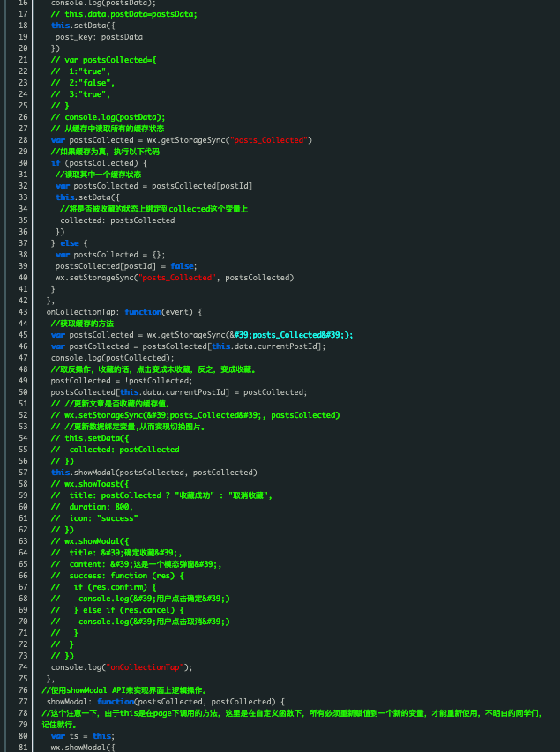The width and height of the screenshot is (560, 752).
Task: Click the line "console.log(postCollected);"
Action: coord(113,358)
